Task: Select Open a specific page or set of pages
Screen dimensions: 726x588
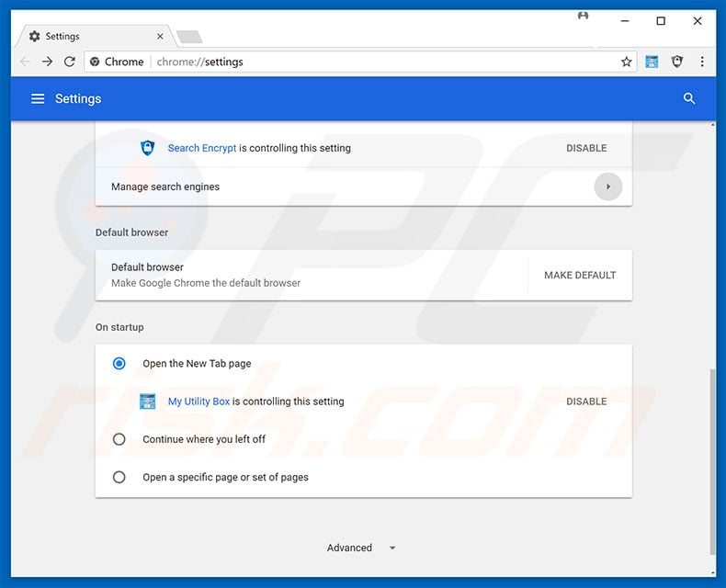Action: click(x=119, y=477)
